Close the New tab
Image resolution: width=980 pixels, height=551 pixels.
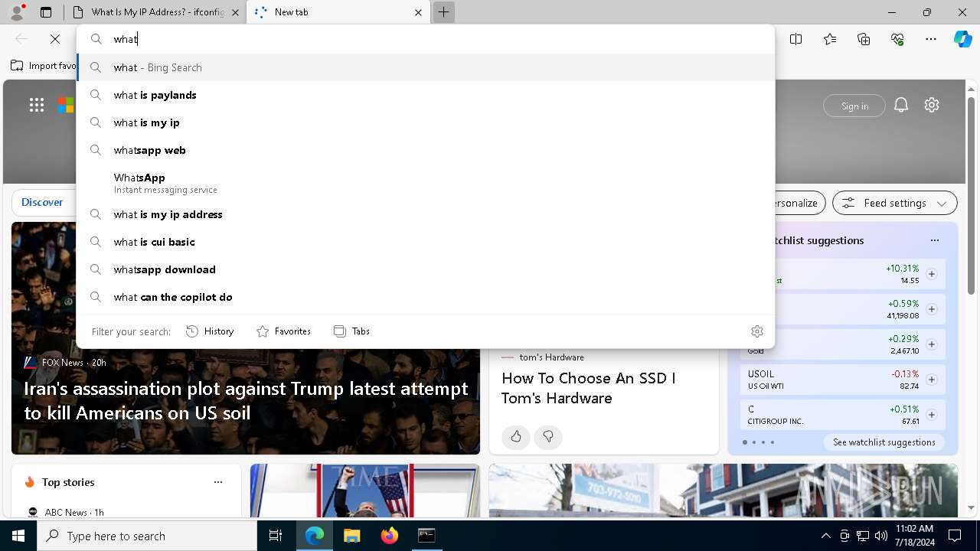[418, 12]
